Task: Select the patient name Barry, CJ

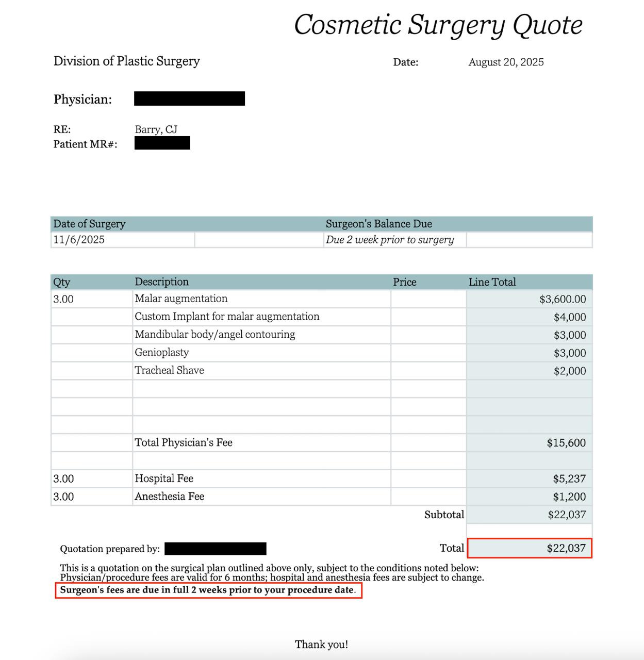Action: click(156, 129)
